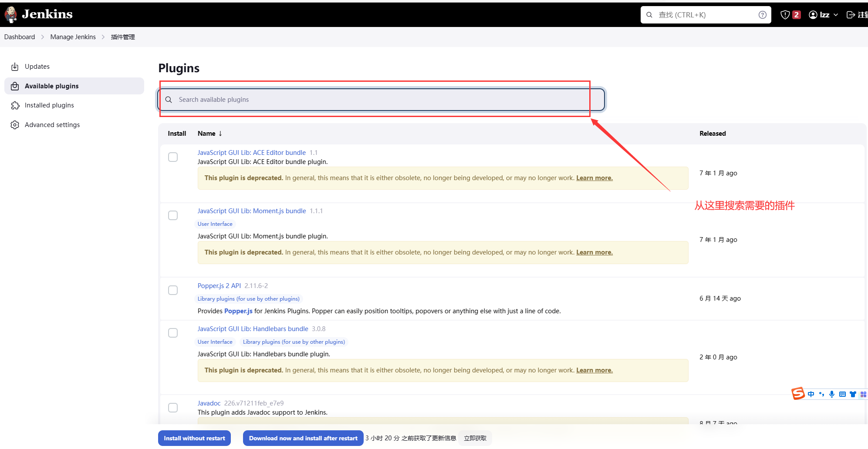Click the Sogou voice input microphone icon

tap(832, 394)
